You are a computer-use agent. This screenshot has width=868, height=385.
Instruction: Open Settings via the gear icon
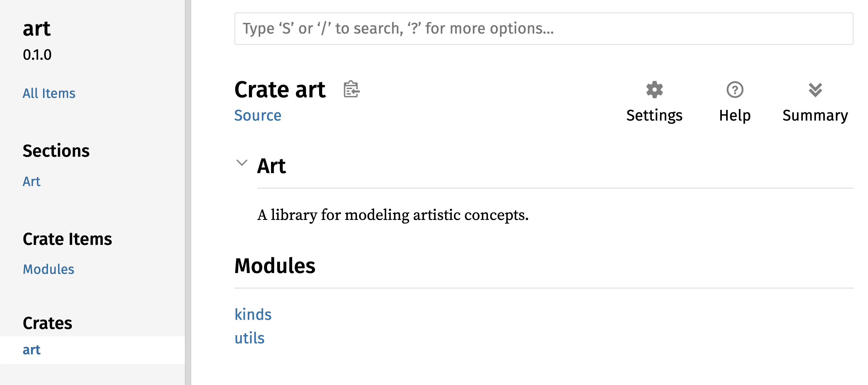pos(654,90)
